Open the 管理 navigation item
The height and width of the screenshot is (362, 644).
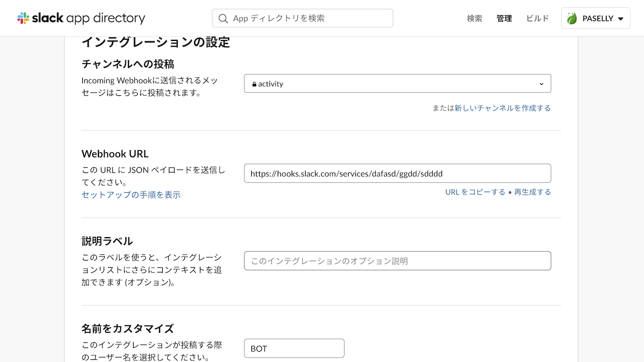504,18
